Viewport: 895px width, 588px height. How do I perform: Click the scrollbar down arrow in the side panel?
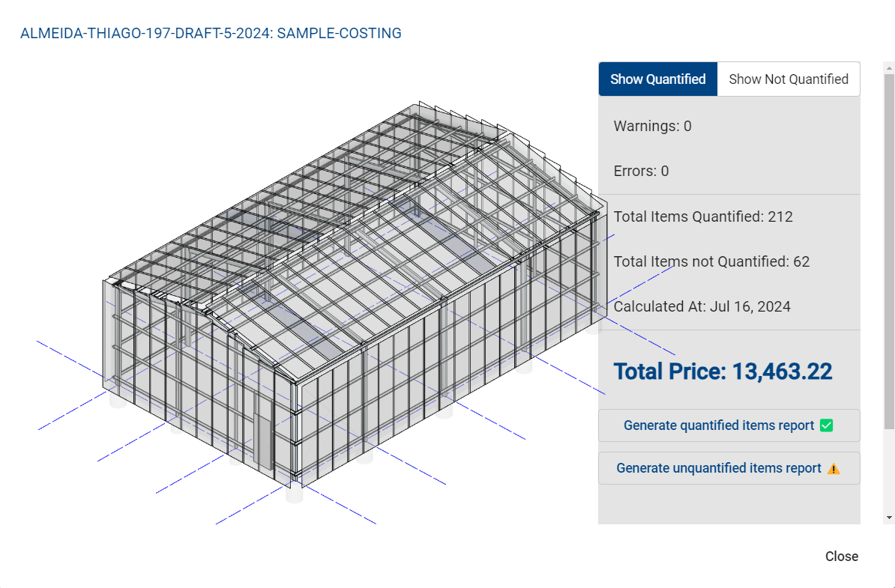pos(889,518)
